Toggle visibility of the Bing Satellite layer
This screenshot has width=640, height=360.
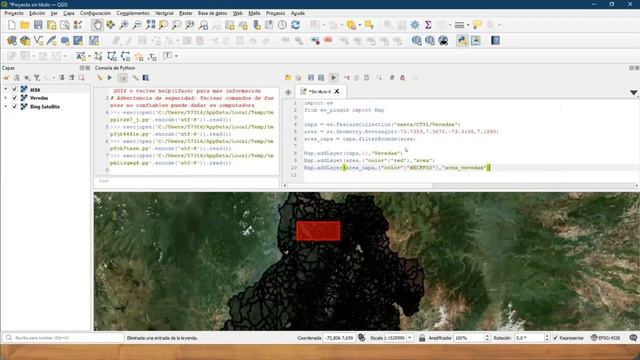pyautogui.click(x=15, y=107)
